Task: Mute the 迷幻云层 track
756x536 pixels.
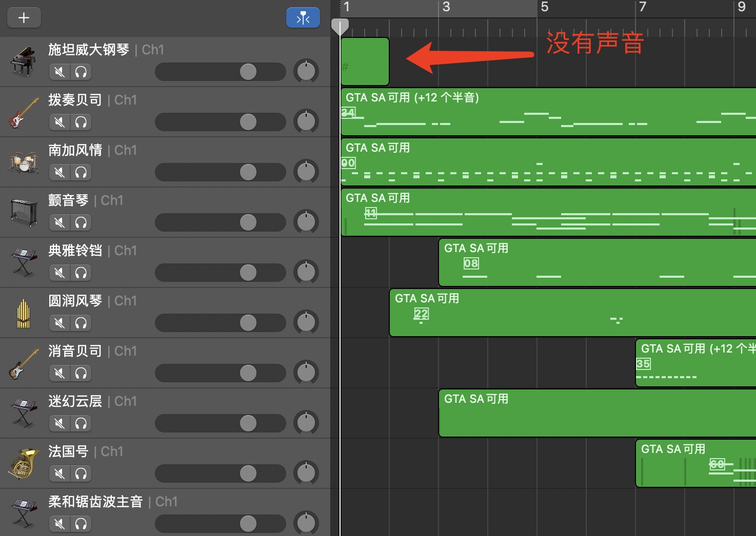Action: [59, 423]
